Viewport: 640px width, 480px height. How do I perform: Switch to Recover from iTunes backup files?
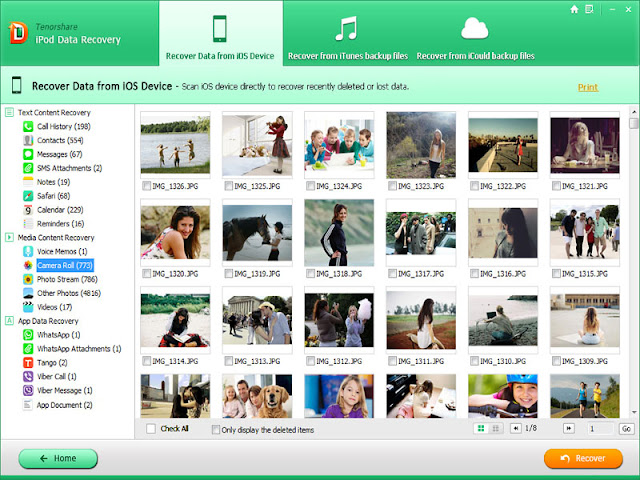pyautogui.click(x=348, y=39)
